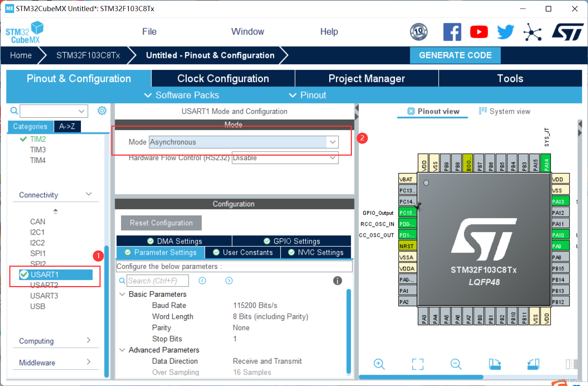Click the pinout view horizontal scrollbar
The image size is (588, 386).
[x=421, y=377]
